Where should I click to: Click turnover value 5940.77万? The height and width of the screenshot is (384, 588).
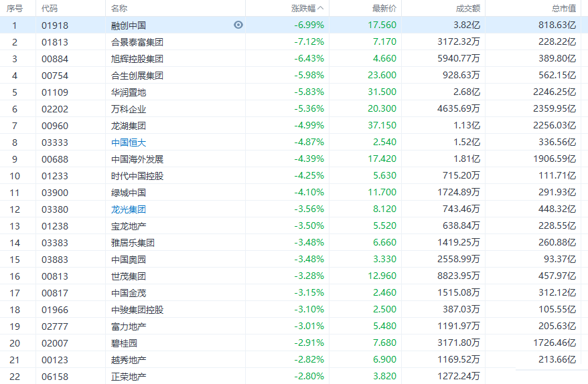[x=459, y=58]
